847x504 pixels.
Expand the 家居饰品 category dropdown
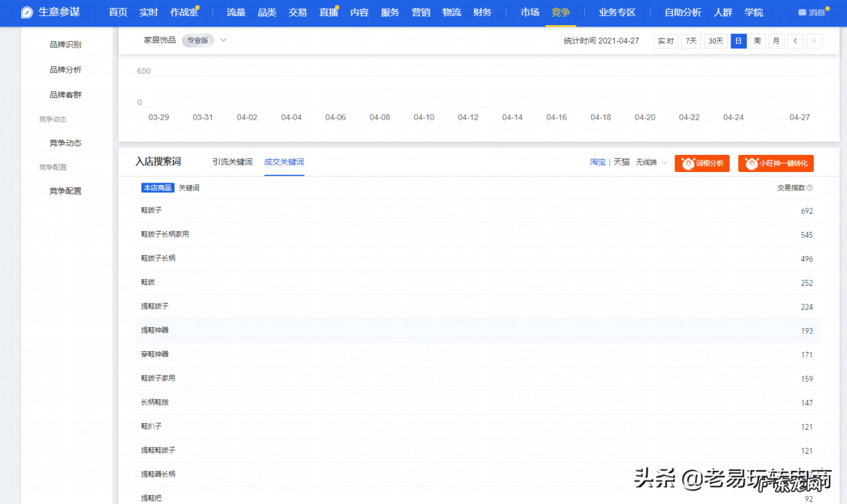click(223, 40)
